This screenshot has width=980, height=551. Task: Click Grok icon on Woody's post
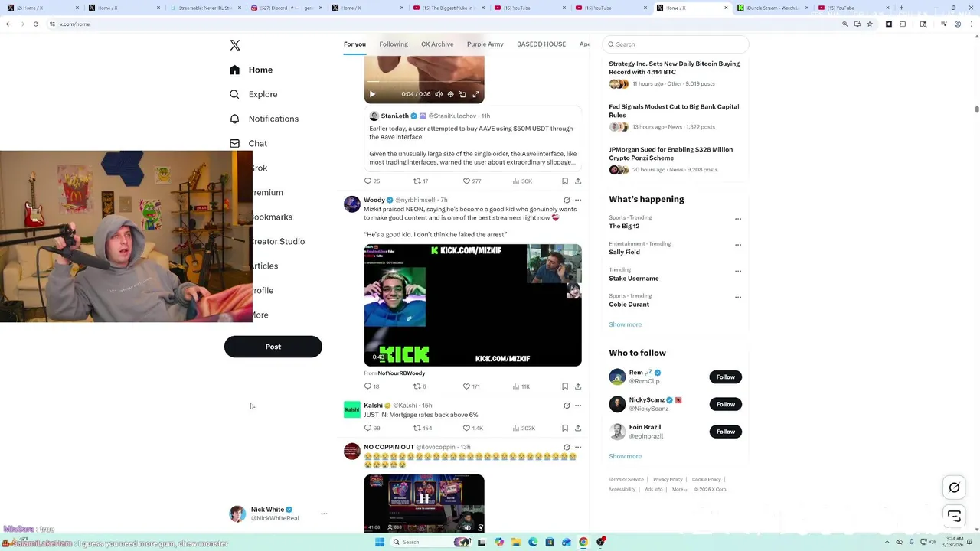[567, 200]
